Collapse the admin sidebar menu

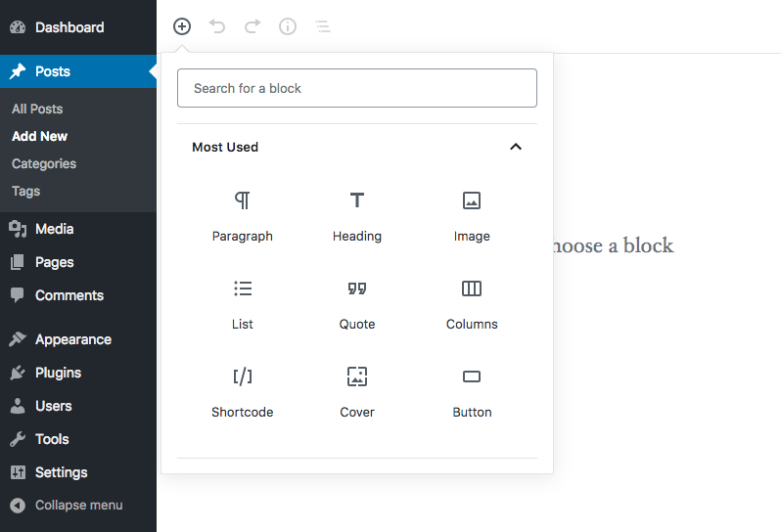coord(78,506)
